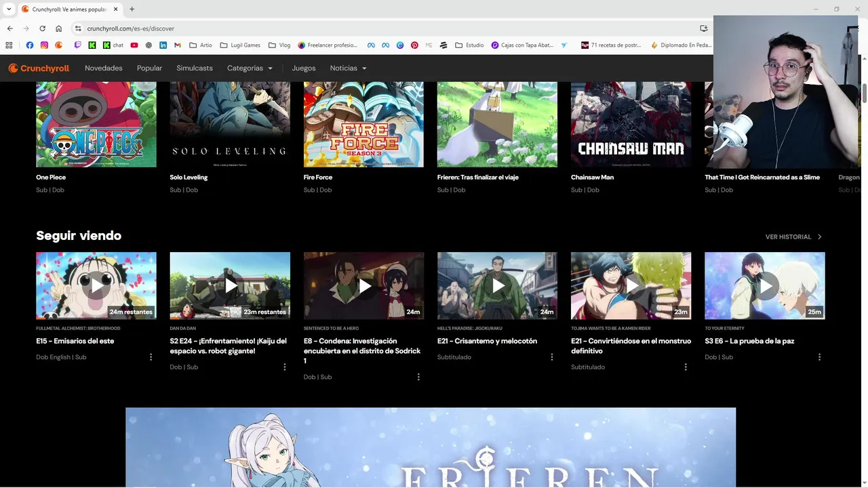
Task: Open the browser tab search dropdown
Action: click(x=9, y=9)
